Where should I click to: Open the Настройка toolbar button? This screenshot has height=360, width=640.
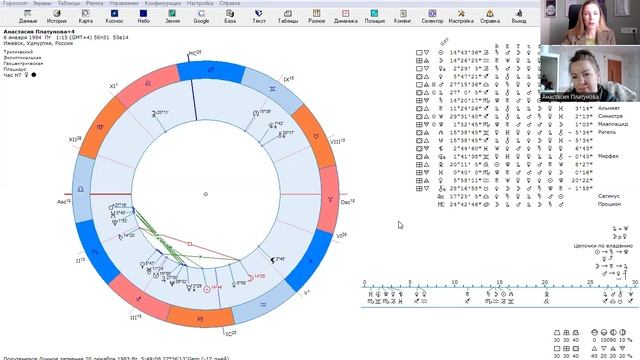point(461,17)
